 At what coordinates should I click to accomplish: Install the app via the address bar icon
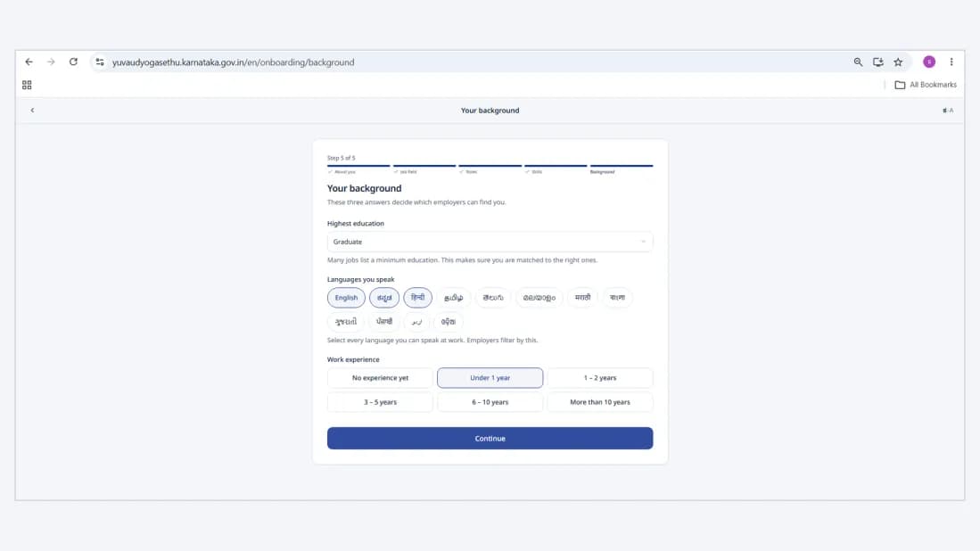[x=878, y=62]
